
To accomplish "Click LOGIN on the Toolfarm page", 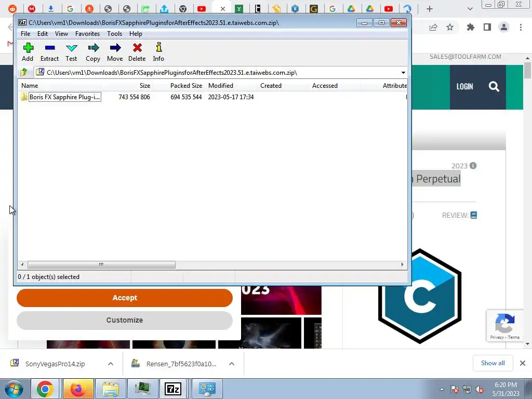I will pos(464,87).
